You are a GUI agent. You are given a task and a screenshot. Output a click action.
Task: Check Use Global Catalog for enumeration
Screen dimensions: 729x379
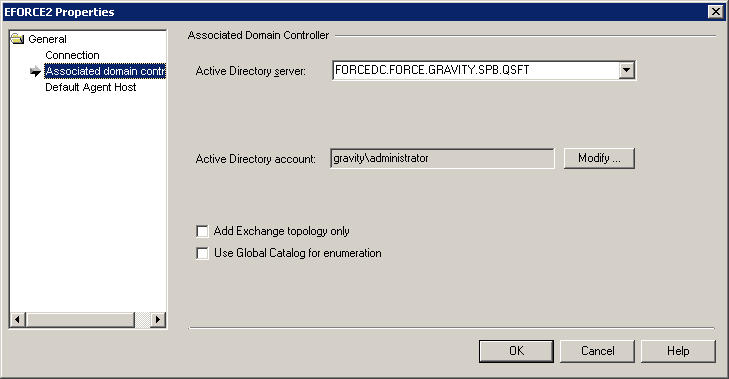202,253
